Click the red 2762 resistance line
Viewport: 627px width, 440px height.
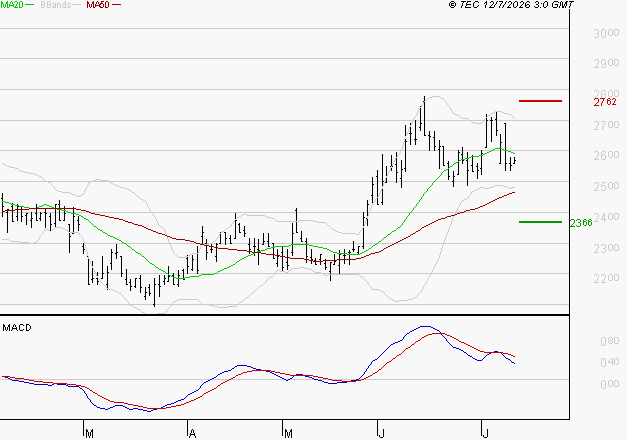[540, 101]
